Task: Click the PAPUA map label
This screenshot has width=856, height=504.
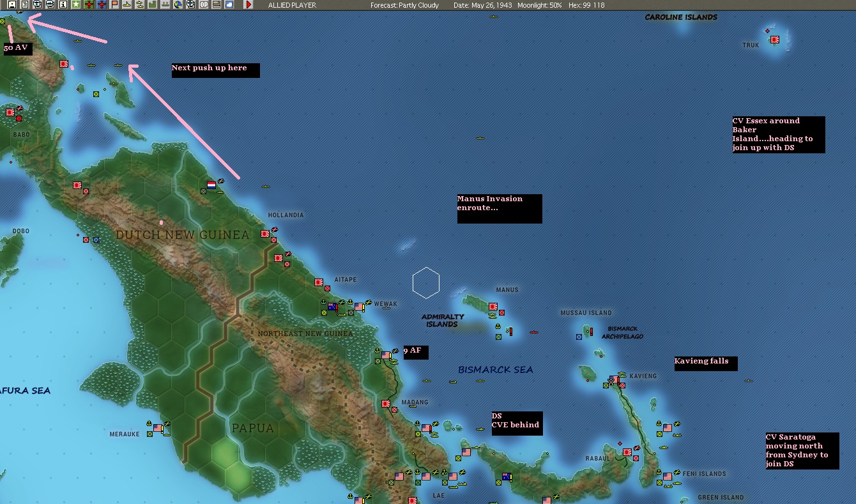Action: [x=253, y=428]
